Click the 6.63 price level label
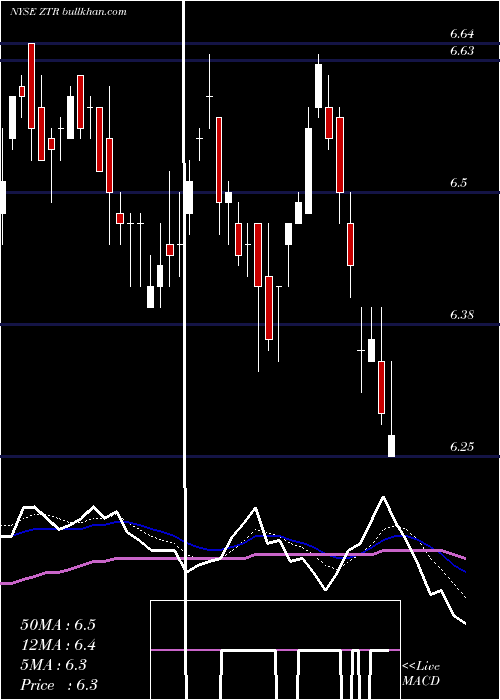The height and width of the screenshot is (700, 500). click(x=462, y=51)
